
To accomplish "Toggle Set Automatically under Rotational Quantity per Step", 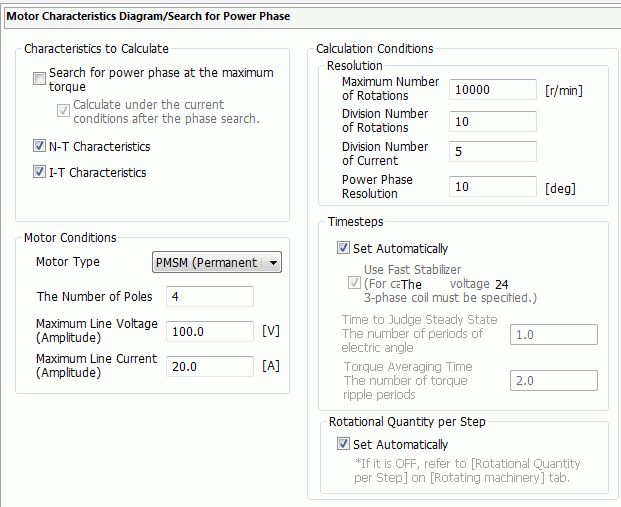I will pos(344,444).
